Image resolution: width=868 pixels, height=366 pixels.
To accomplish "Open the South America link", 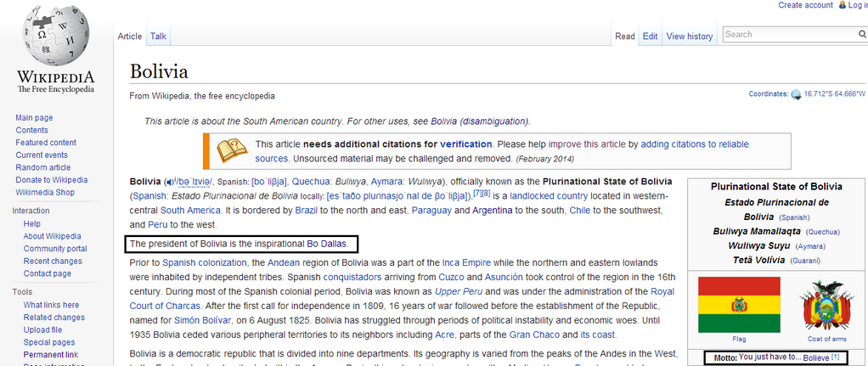I will point(191,211).
